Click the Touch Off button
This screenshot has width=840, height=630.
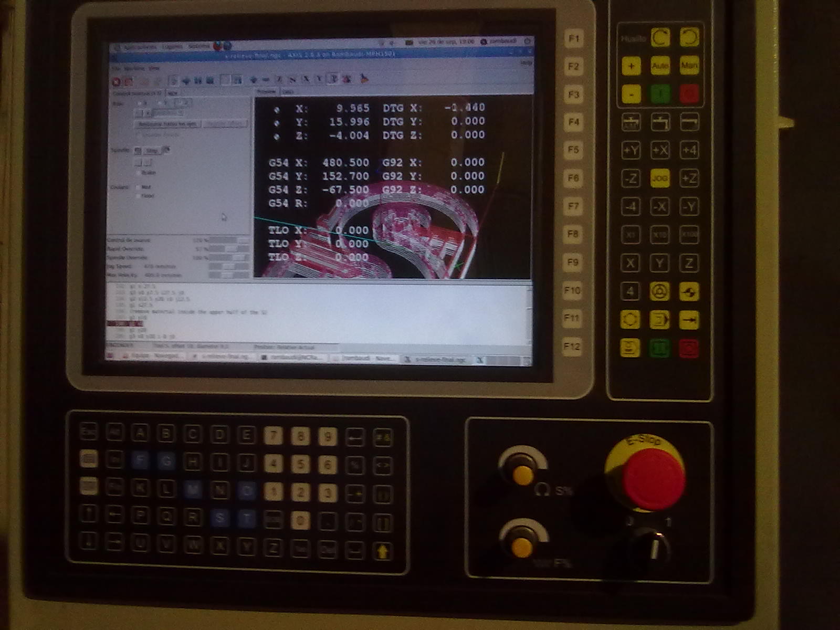click(225, 124)
